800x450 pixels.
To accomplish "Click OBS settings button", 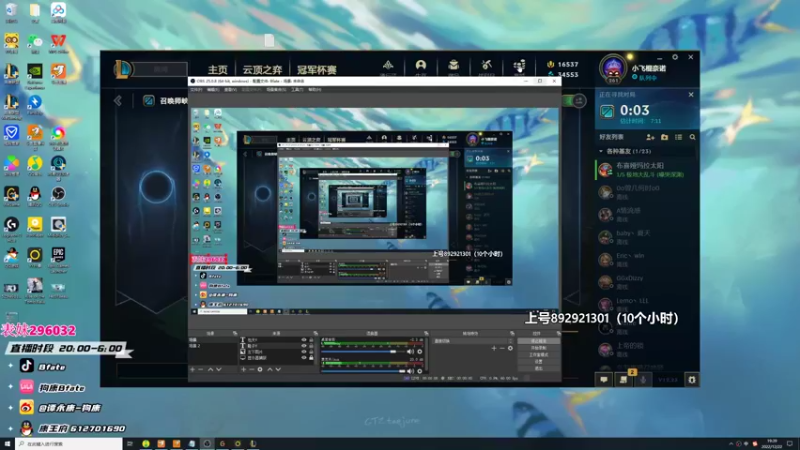I will tap(538, 361).
